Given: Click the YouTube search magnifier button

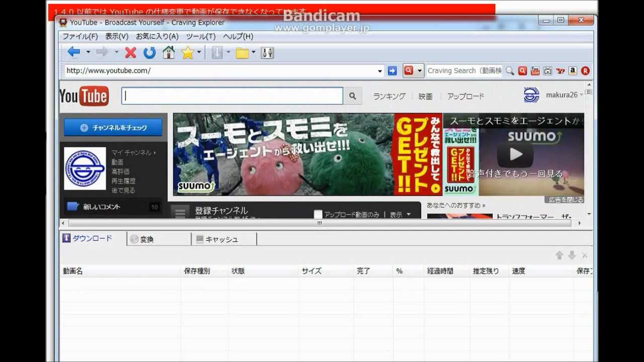Looking at the screenshot, I should tap(353, 96).
